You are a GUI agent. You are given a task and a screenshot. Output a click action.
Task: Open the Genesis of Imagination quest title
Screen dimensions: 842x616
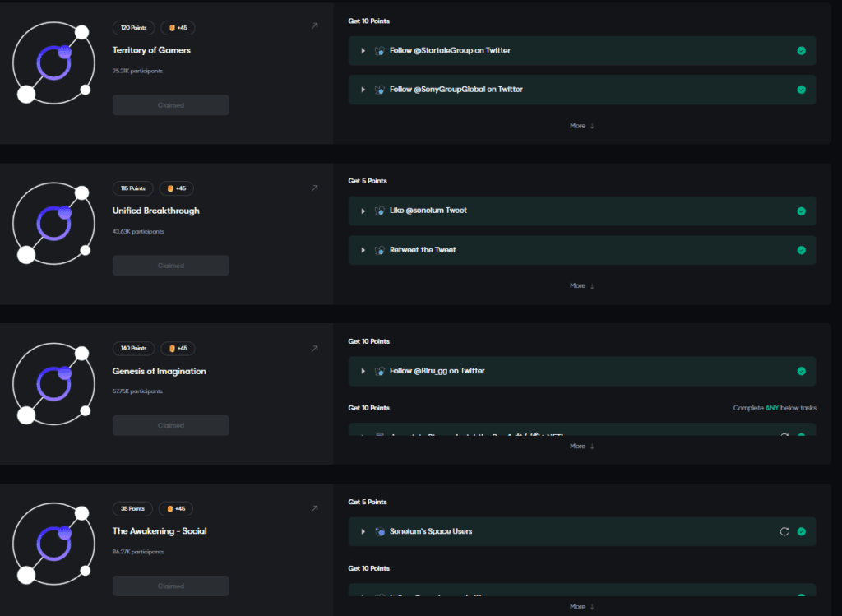click(160, 371)
